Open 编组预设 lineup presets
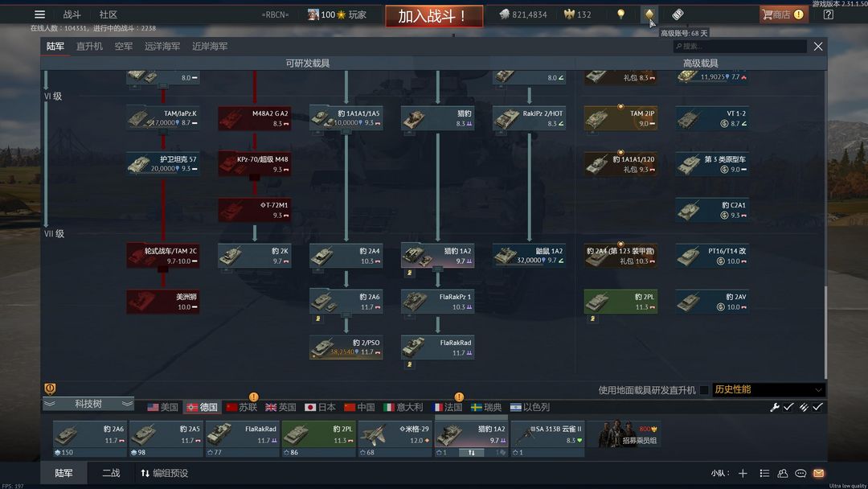 [165, 473]
